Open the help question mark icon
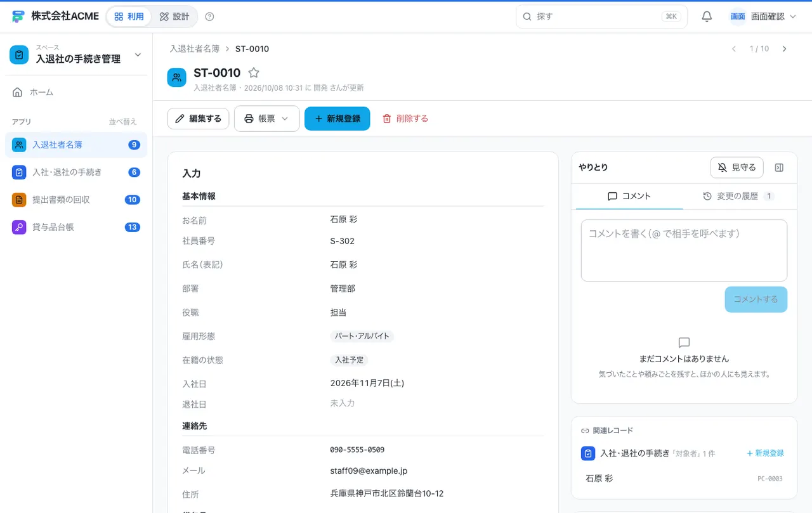Image resolution: width=812 pixels, height=513 pixels. click(x=210, y=16)
